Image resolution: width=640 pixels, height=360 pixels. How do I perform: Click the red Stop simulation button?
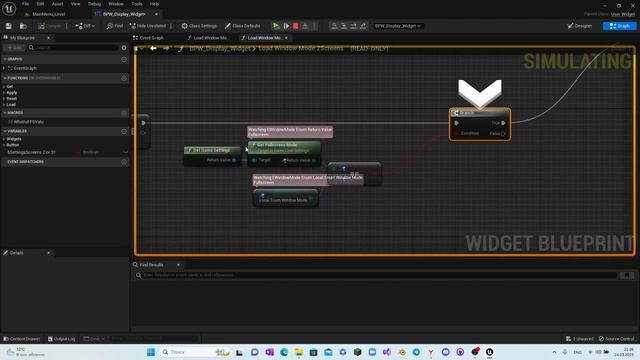click(296, 26)
